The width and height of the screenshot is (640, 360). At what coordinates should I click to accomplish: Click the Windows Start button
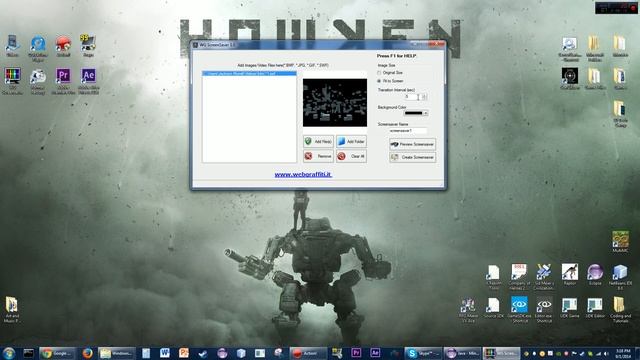point(9,353)
